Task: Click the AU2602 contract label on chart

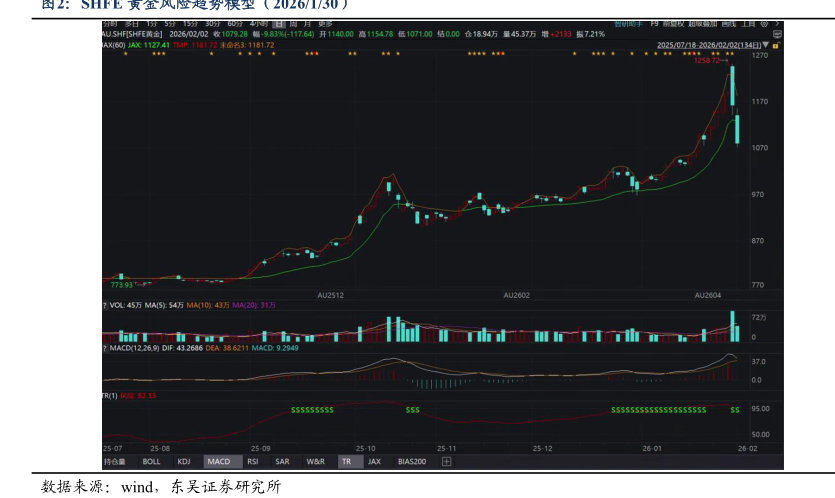Action: tap(517, 296)
